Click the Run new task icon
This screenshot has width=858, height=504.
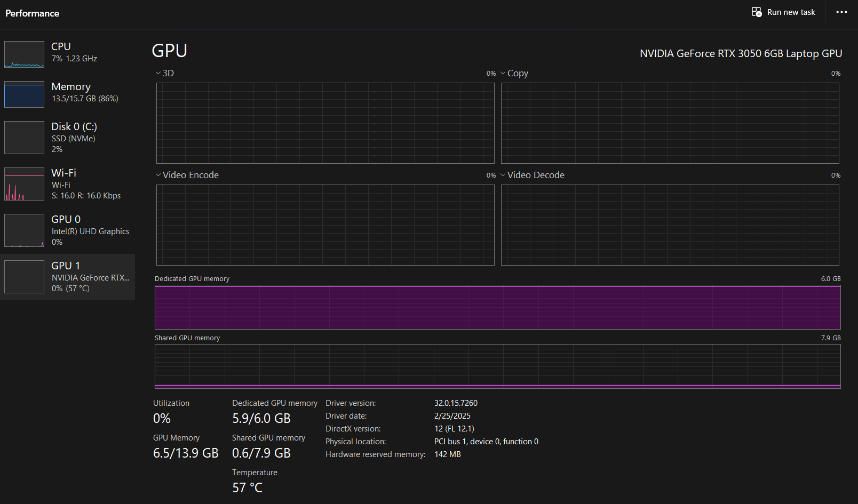tap(756, 12)
